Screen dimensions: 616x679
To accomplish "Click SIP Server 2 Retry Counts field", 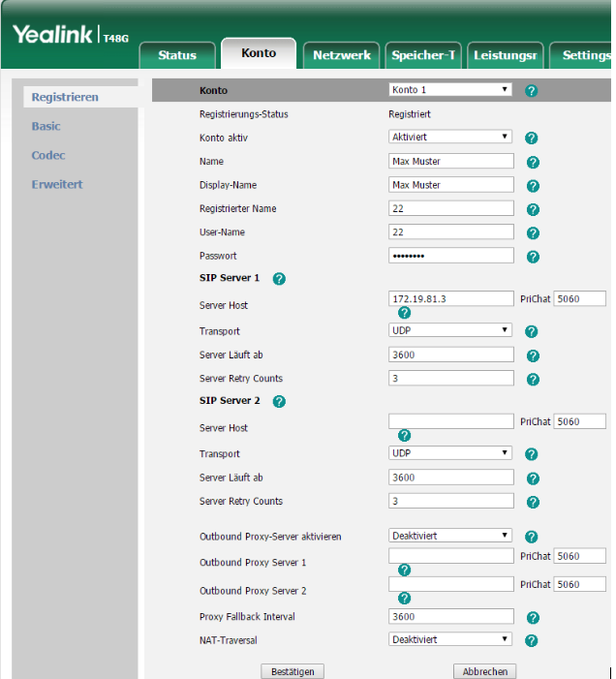I will [x=451, y=501].
